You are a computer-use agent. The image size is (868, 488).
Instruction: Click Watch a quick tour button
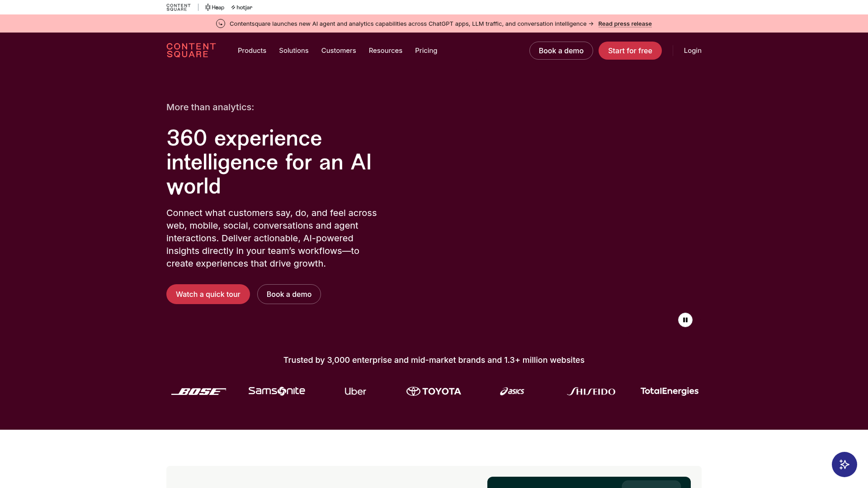tap(208, 294)
